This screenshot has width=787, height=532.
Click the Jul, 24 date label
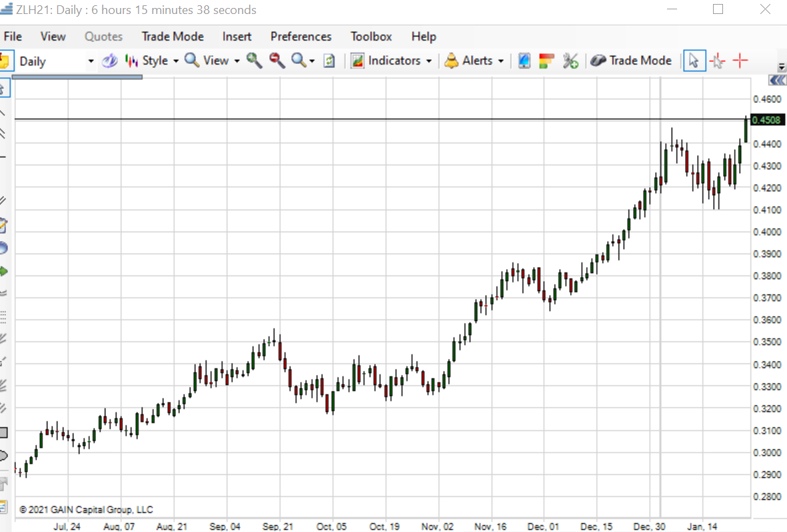pos(67,527)
